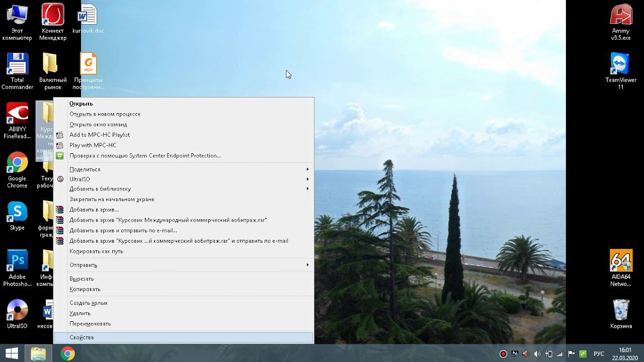Choose Копировать как путь
This screenshot has height=362, width=644.
(x=184, y=251)
